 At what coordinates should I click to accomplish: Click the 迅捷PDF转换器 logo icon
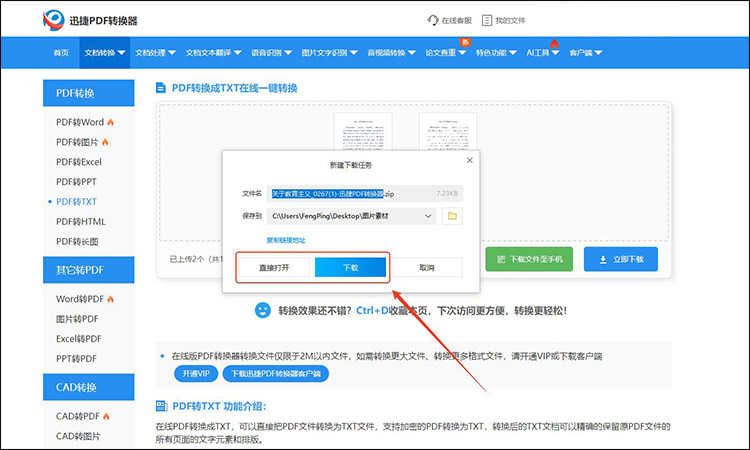pyautogui.click(x=54, y=20)
